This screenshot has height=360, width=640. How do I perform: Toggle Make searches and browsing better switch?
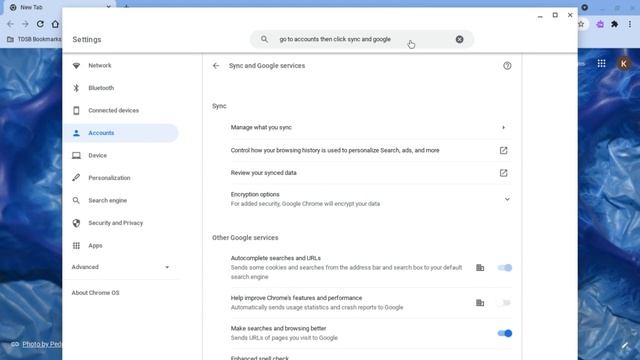(x=504, y=333)
